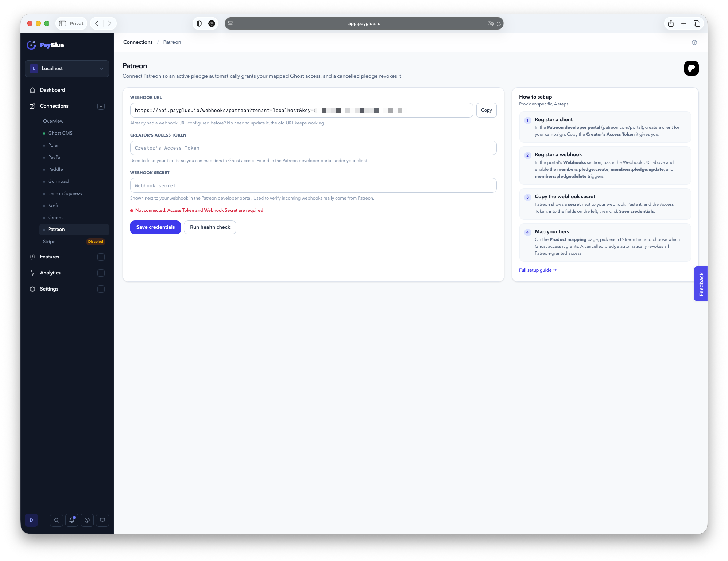Click the app.payglue.io address bar
The width and height of the screenshot is (728, 561).
pyautogui.click(x=364, y=23)
